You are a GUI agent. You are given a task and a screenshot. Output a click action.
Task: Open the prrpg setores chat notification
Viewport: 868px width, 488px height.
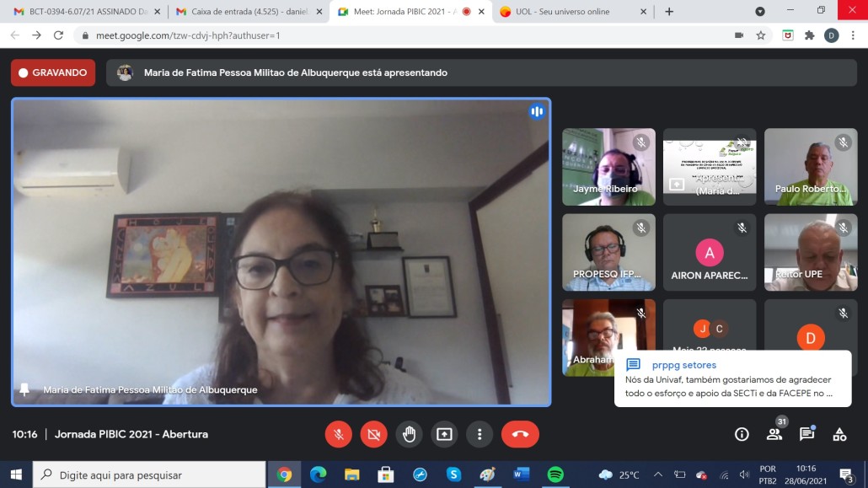tap(732, 378)
